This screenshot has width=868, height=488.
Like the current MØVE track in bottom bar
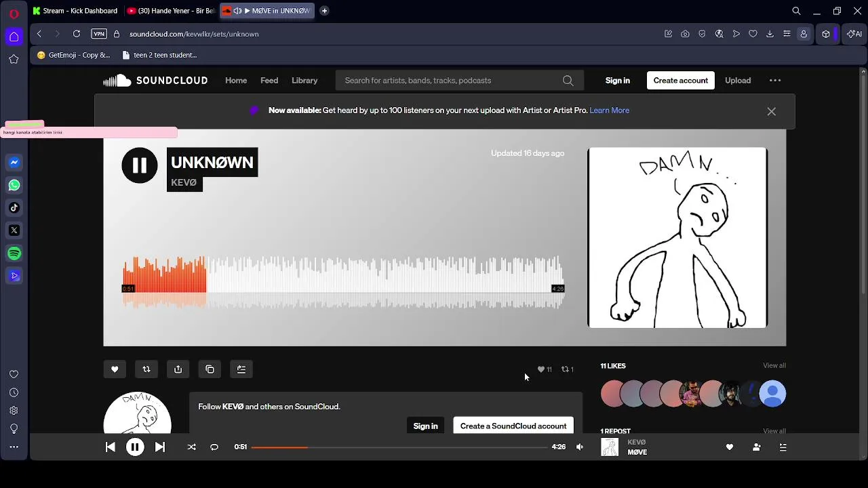tap(730, 447)
